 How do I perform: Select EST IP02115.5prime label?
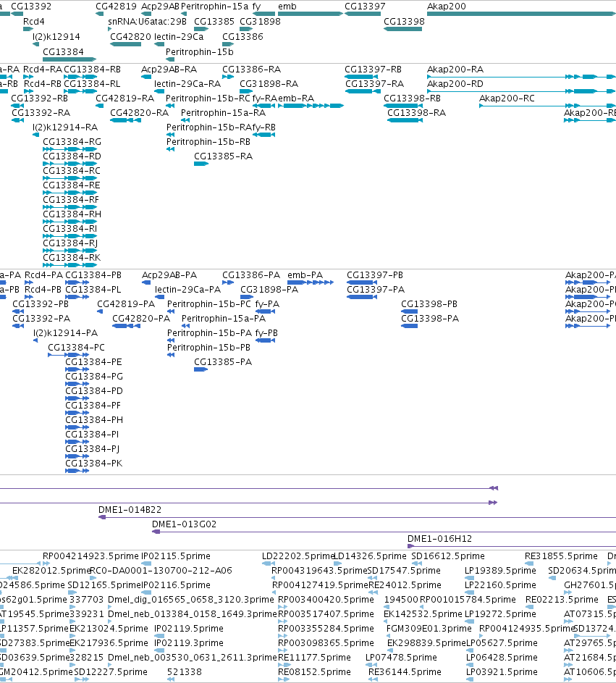(176, 556)
